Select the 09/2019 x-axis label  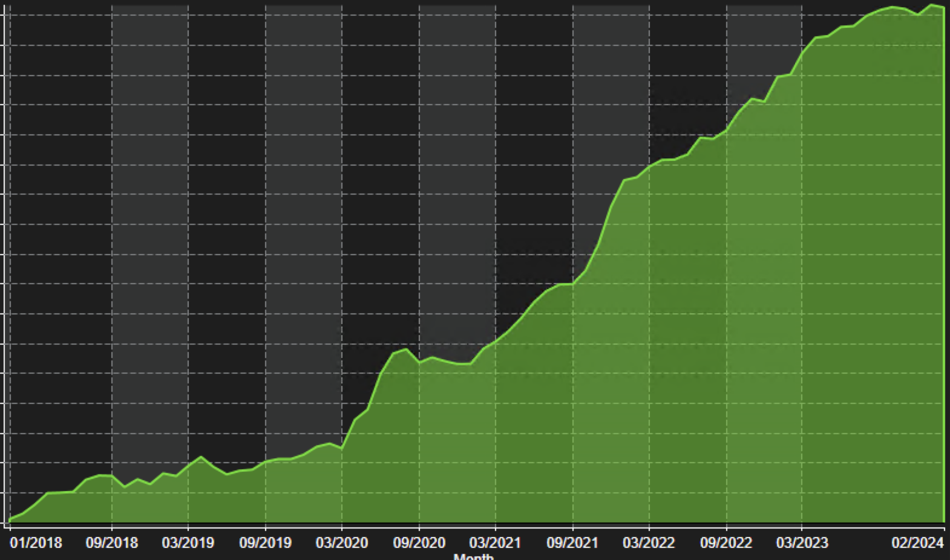(x=265, y=542)
